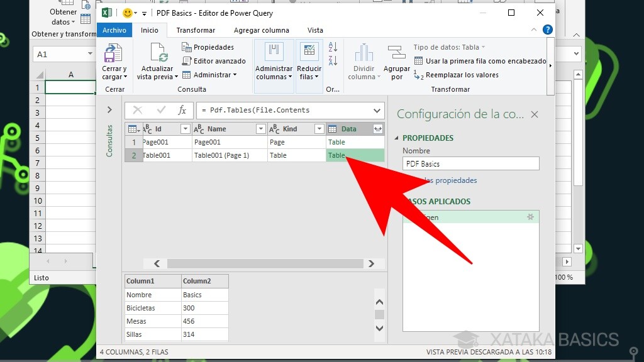Switch to the Transformar tab
This screenshot has width=644, height=362.
[x=196, y=30]
